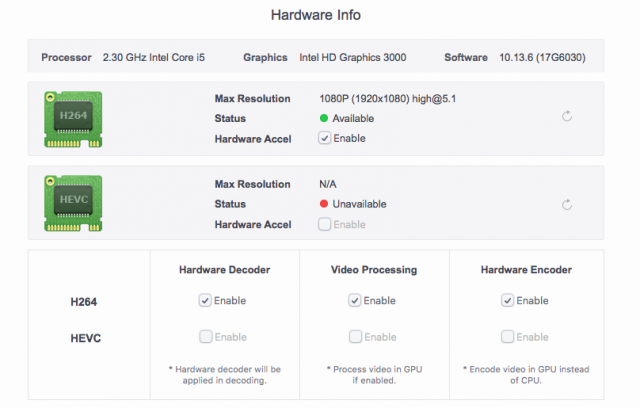Select the 2.30 GHz Intel Core i5 text
640x408 pixels.
click(154, 57)
